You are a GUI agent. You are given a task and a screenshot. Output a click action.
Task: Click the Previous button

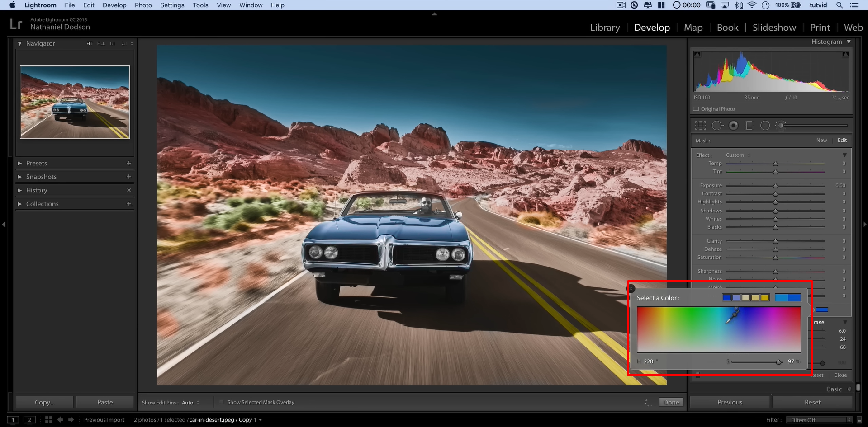point(730,402)
